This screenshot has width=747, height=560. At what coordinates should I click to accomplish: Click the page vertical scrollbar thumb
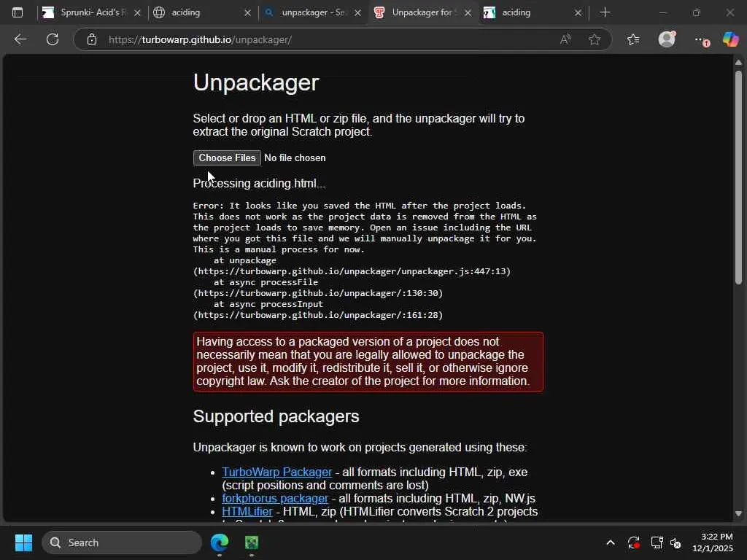click(738, 177)
